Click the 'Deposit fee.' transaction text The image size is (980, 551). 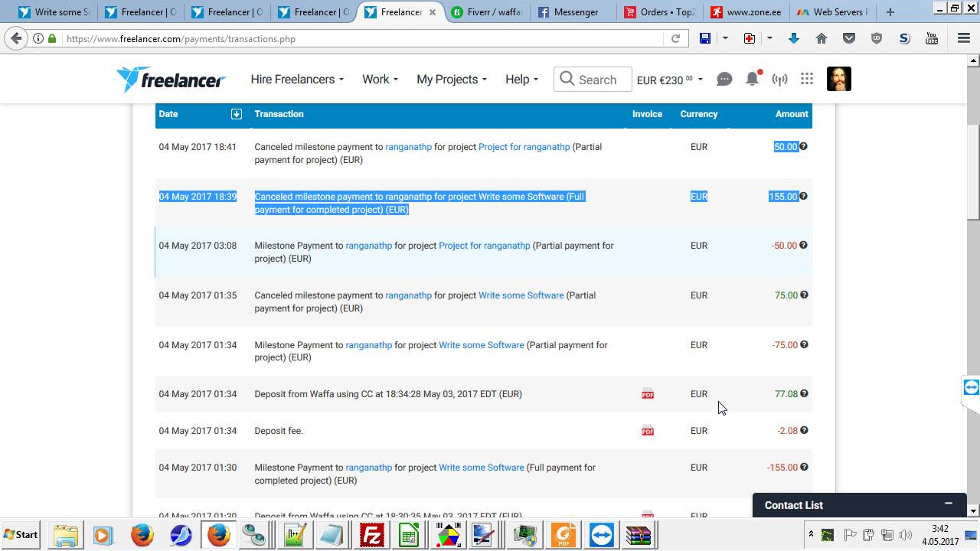279,431
